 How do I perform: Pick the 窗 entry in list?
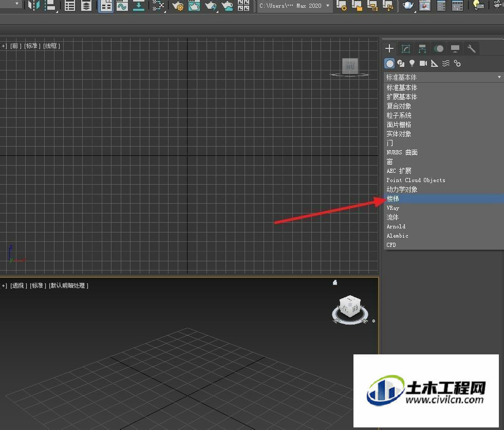click(444, 162)
